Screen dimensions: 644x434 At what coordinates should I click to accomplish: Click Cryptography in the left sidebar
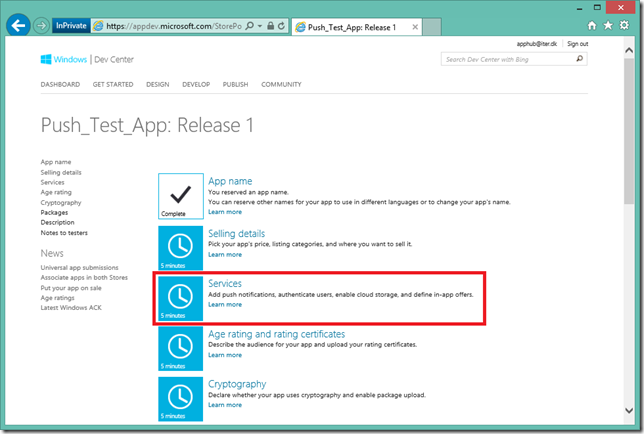(x=61, y=202)
